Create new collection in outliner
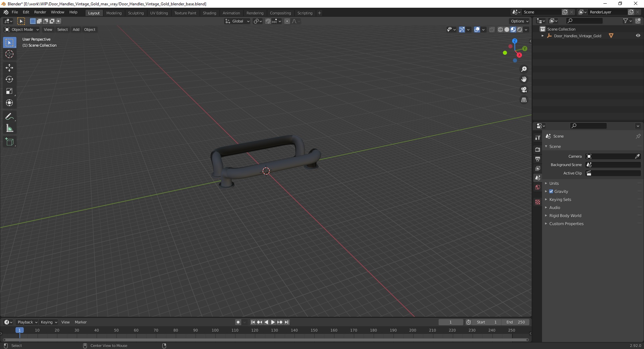The image size is (644, 349). [x=638, y=21]
